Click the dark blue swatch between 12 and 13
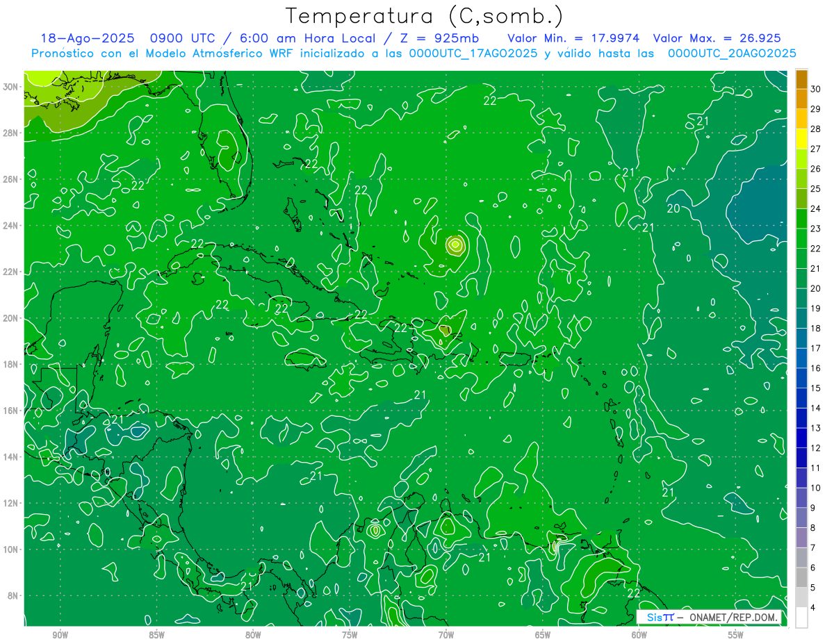The image size is (834, 644). tap(801, 438)
